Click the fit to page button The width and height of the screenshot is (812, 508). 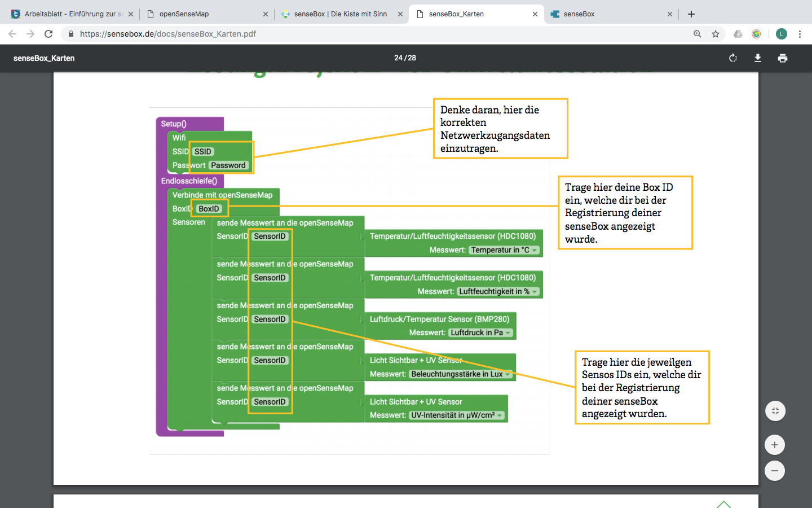click(775, 411)
